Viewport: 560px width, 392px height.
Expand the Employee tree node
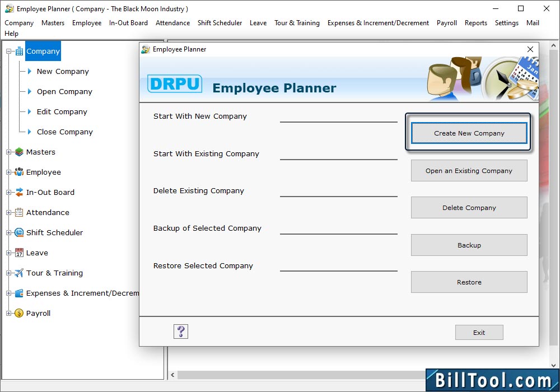8,172
